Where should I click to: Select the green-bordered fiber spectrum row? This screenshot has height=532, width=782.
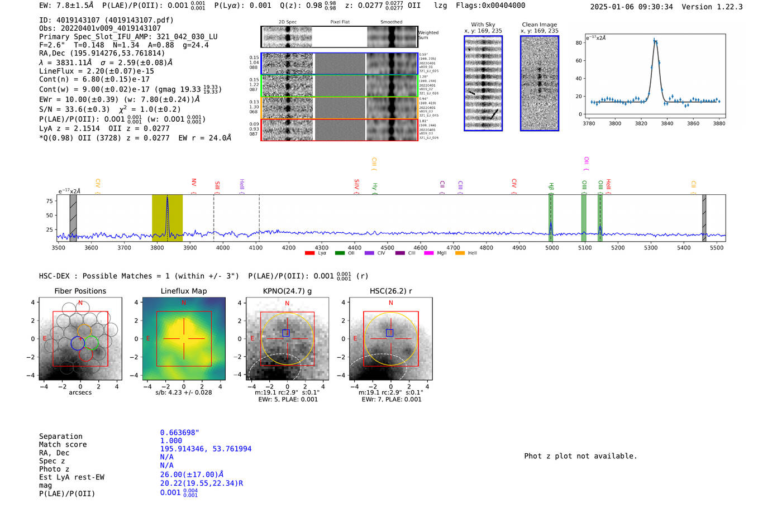[x=339, y=86]
